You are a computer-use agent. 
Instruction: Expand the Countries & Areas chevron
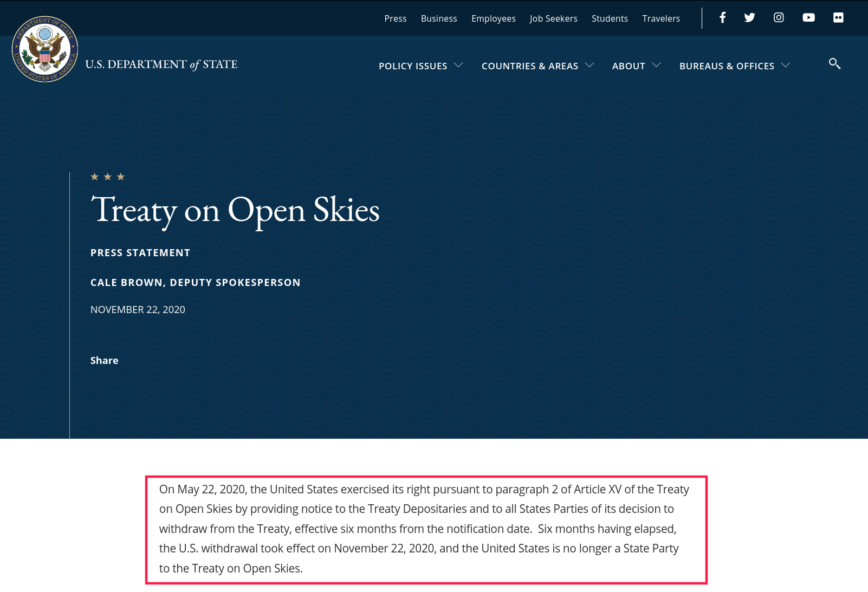590,65
